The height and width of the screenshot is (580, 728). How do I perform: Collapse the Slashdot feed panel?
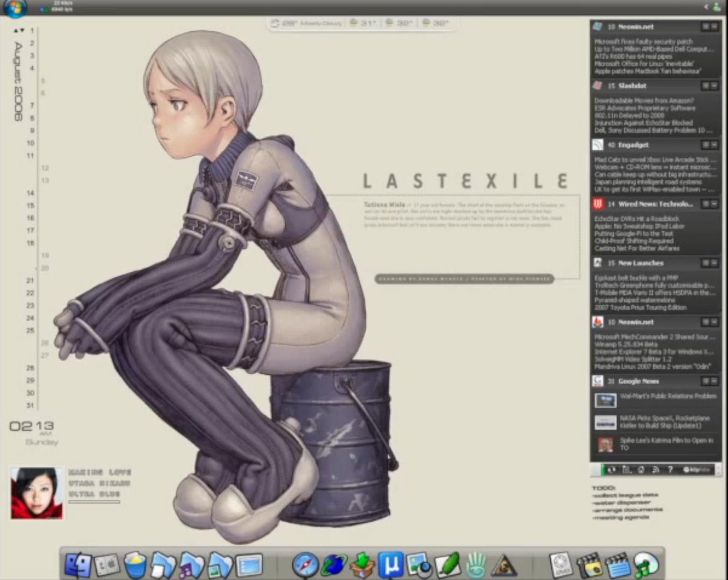(x=714, y=86)
